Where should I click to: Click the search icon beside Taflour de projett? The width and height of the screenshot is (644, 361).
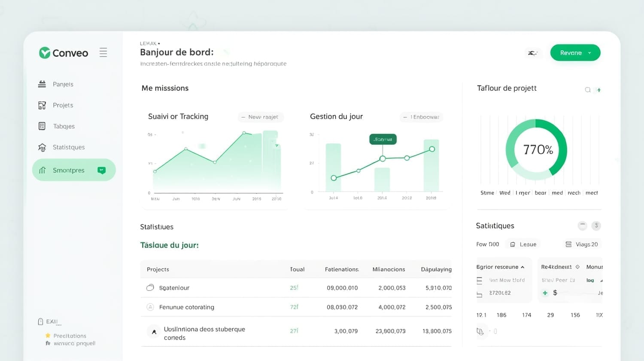click(x=587, y=90)
